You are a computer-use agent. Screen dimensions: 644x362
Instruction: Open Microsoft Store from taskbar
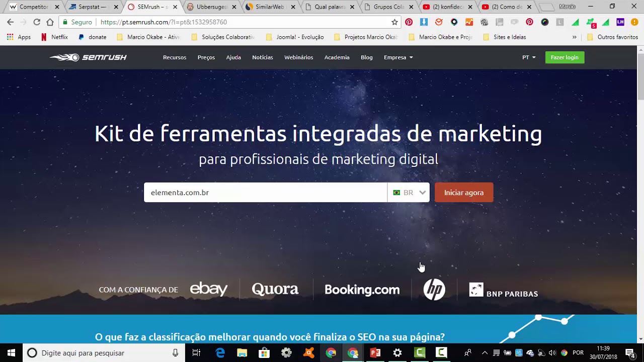click(264, 353)
